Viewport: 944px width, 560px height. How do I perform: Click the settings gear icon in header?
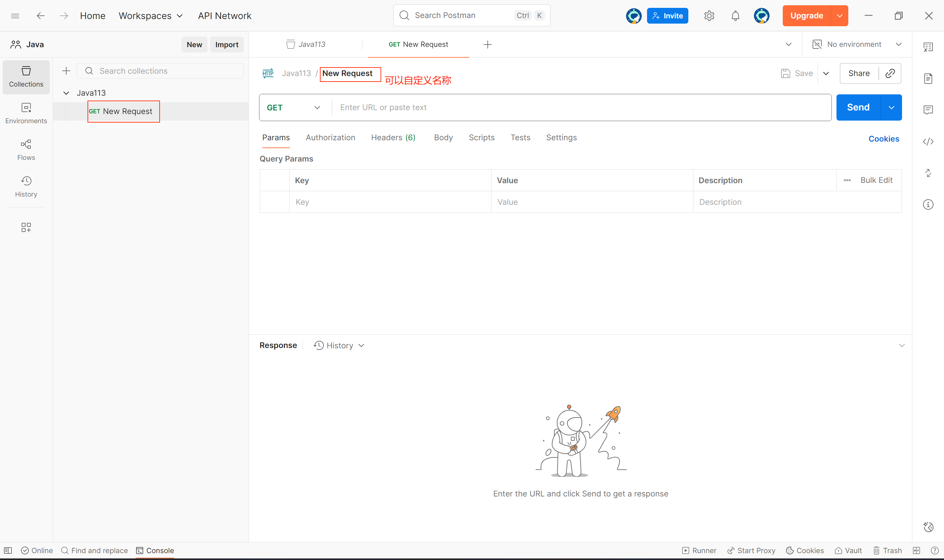pos(709,16)
